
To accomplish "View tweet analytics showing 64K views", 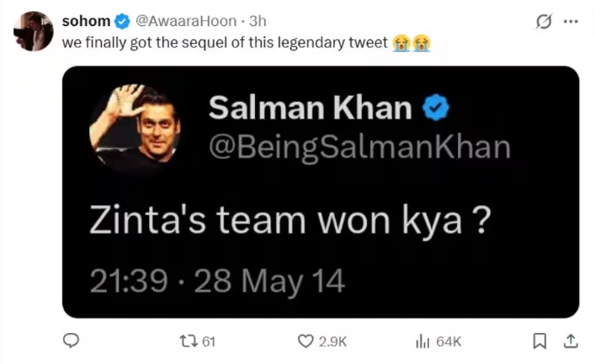I will point(422,340).
